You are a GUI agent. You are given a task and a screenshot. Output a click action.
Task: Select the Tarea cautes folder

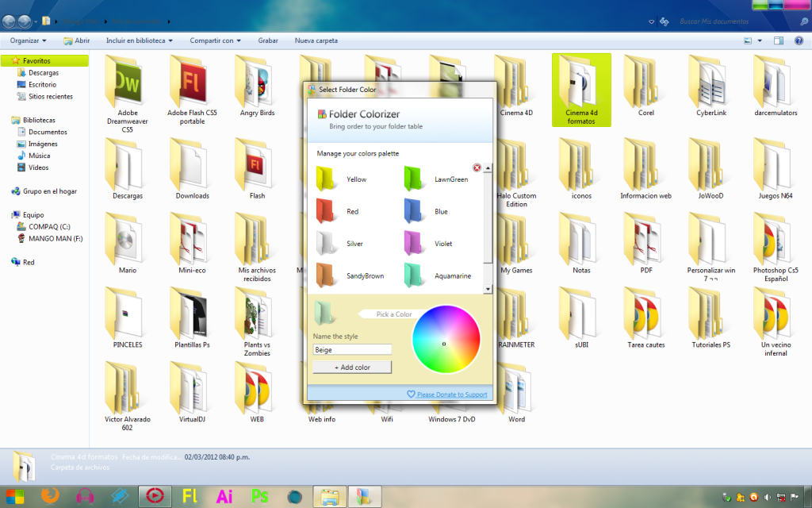coord(646,317)
